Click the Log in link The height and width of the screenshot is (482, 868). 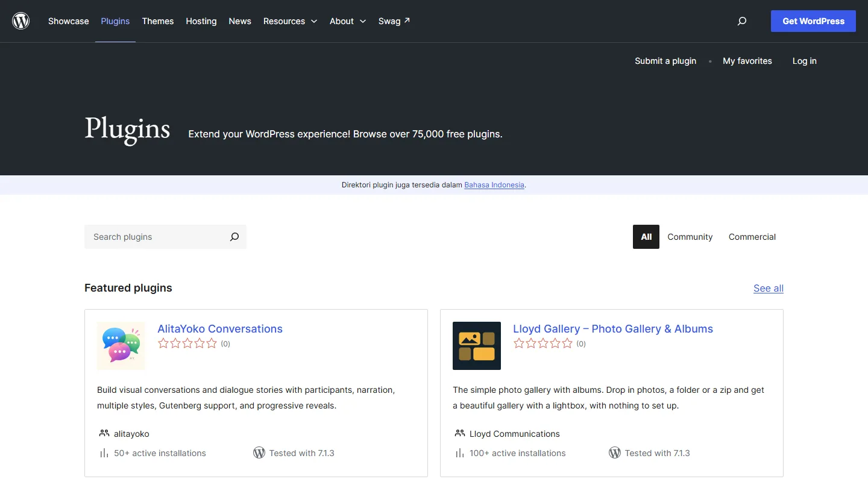(805, 61)
